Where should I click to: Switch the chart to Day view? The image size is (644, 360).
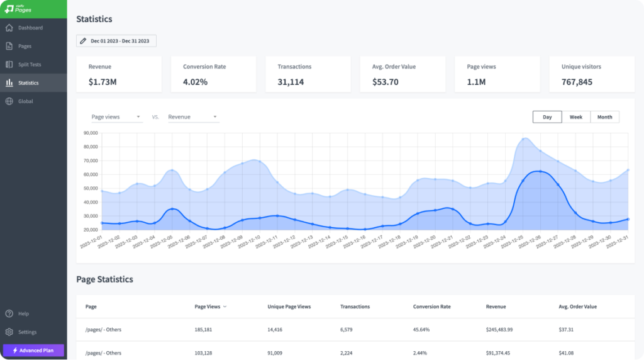click(547, 117)
